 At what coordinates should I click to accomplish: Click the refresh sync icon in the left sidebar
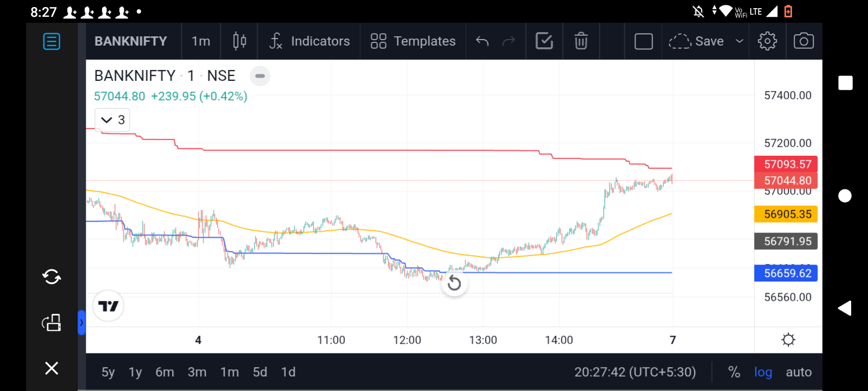pyautogui.click(x=52, y=277)
